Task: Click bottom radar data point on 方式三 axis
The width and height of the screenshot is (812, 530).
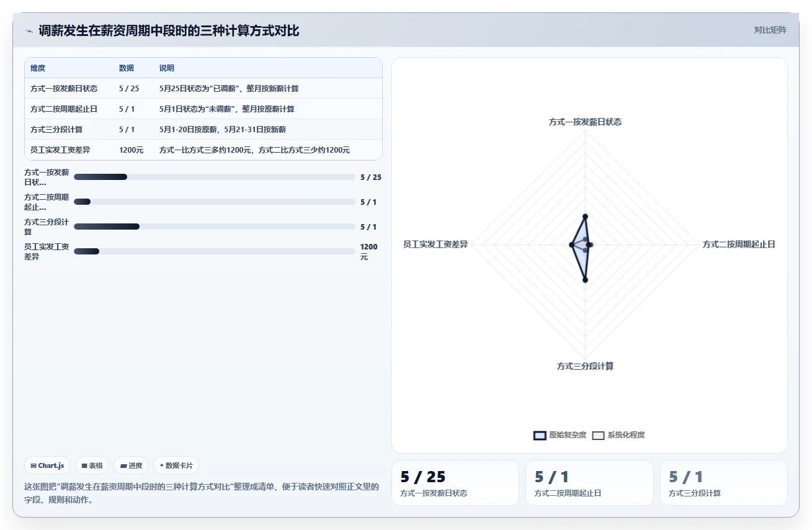Action: (x=585, y=281)
